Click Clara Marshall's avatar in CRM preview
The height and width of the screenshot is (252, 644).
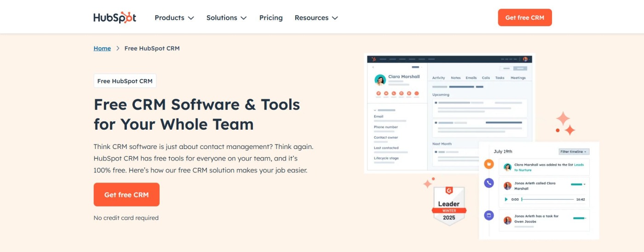tap(380, 80)
